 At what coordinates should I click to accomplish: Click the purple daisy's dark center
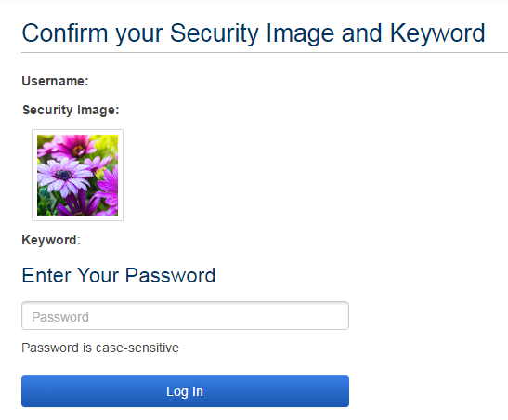click(63, 175)
